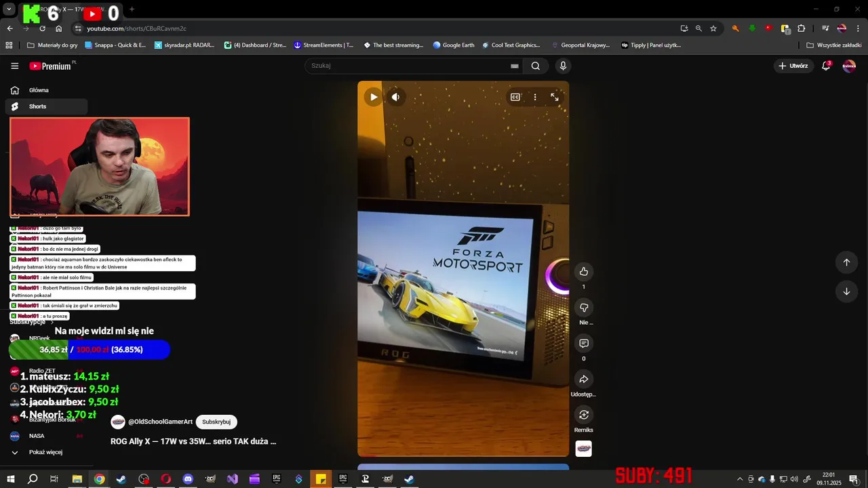868x488 pixels.
Task: Open comments on the Short
Action: coord(583,343)
